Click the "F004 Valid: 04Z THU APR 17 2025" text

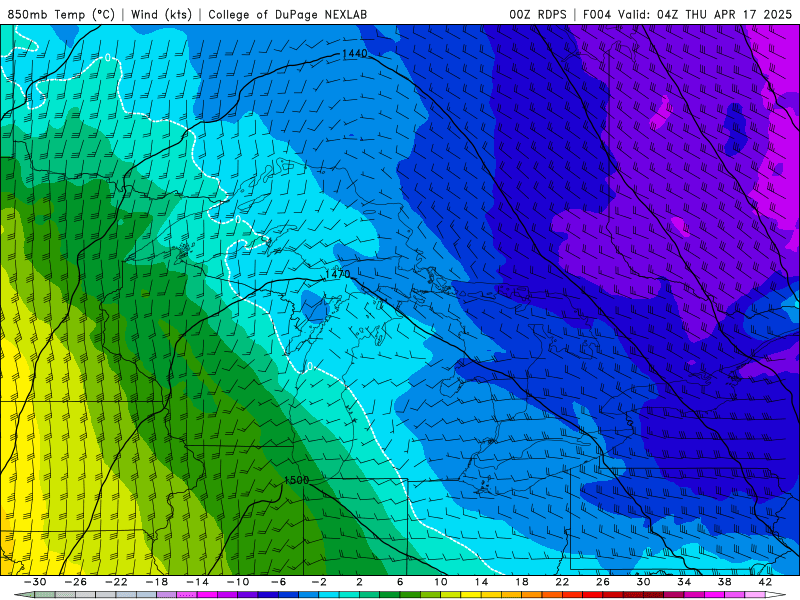point(687,14)
